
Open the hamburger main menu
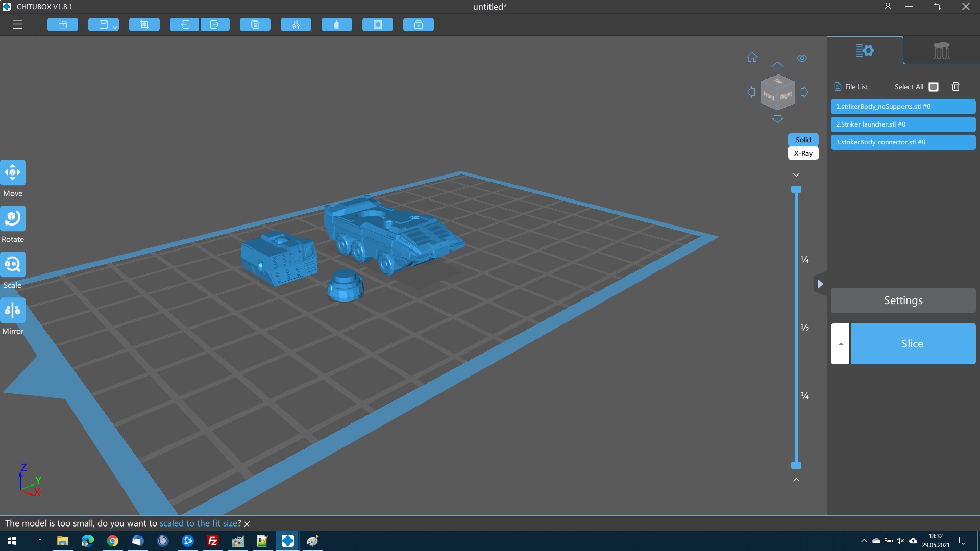[x=17, y=24]
